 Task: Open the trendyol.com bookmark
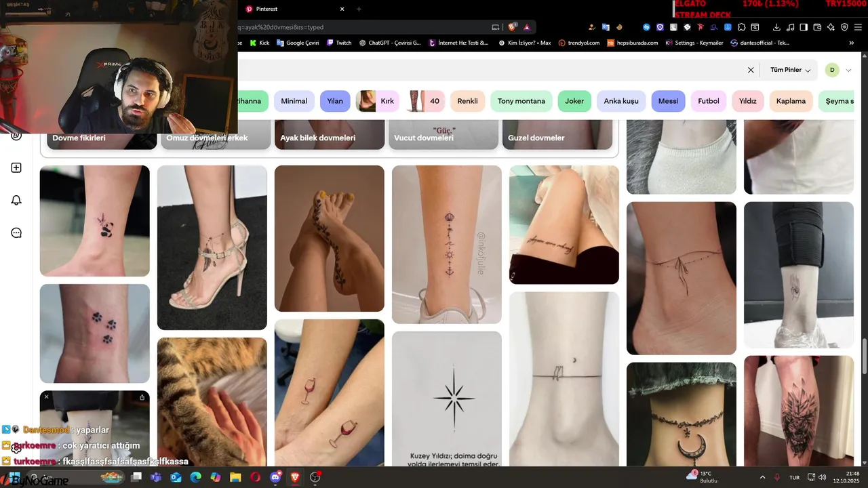coord(579,43)
